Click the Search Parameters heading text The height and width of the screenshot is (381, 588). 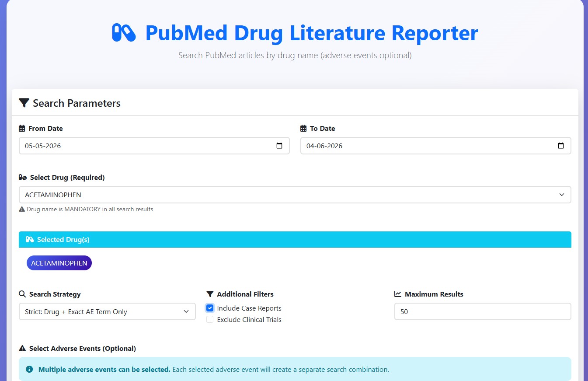[x=77, y=103]
